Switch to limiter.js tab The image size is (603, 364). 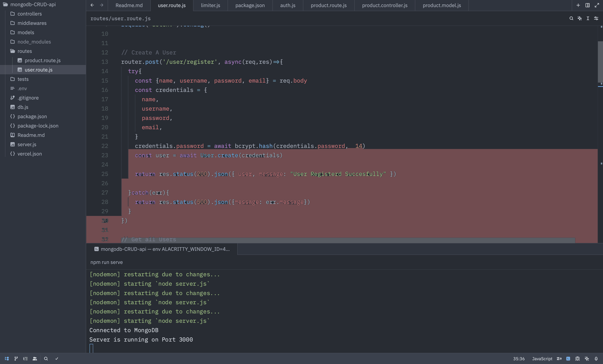coord(211,5)
